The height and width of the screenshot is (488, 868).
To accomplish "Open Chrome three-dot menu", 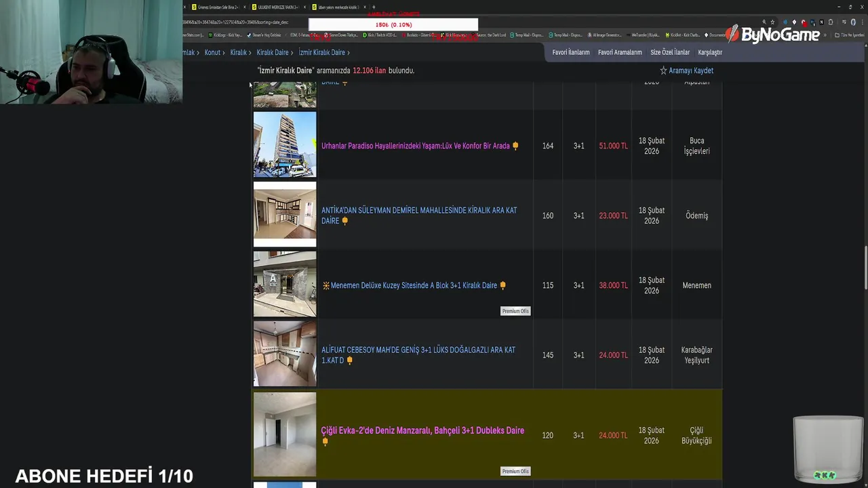I will click(x=863, y=22).
